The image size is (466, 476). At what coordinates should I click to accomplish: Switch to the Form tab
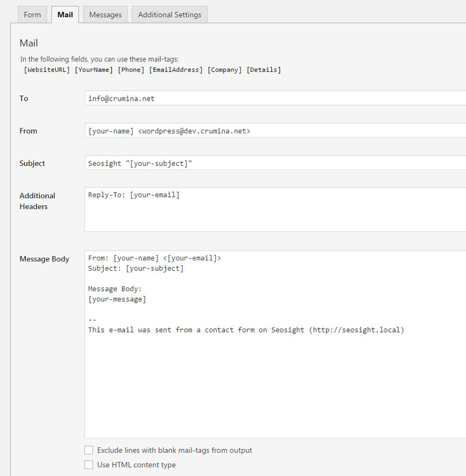[33, 15]
